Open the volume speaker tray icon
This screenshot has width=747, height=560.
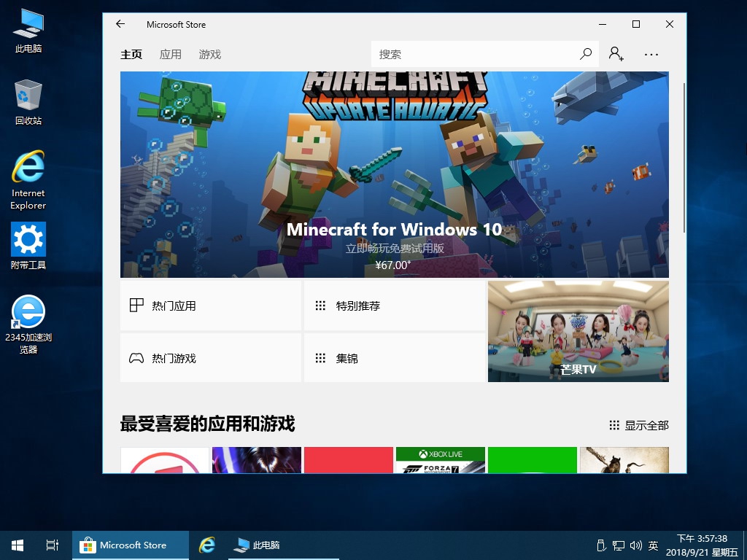click(x=635, y=545)
